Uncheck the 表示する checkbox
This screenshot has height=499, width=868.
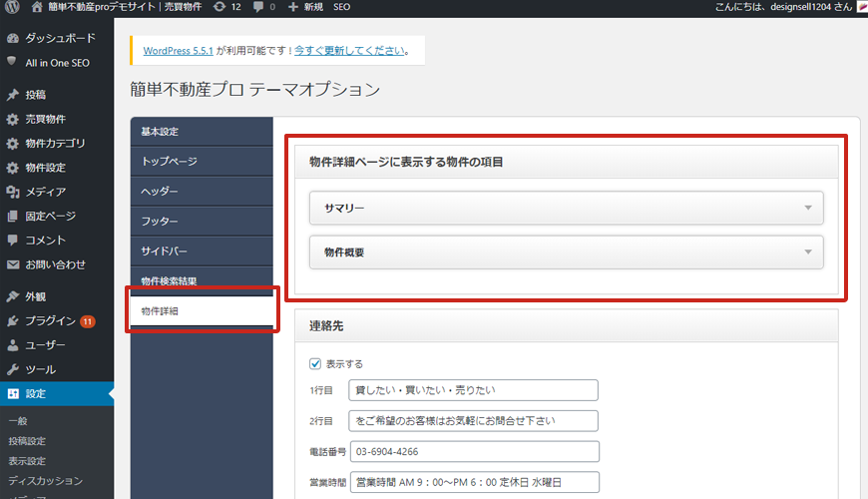315,364
